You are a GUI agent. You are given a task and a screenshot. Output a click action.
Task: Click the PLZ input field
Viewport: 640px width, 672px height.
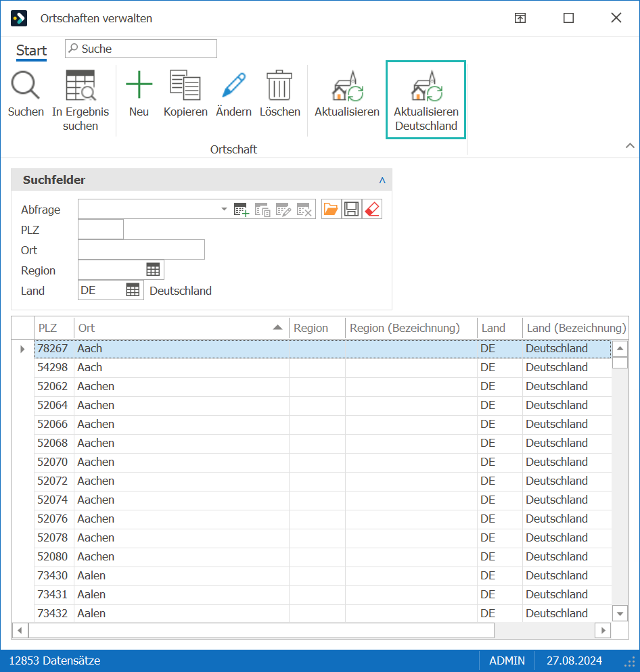coord(101,229)
